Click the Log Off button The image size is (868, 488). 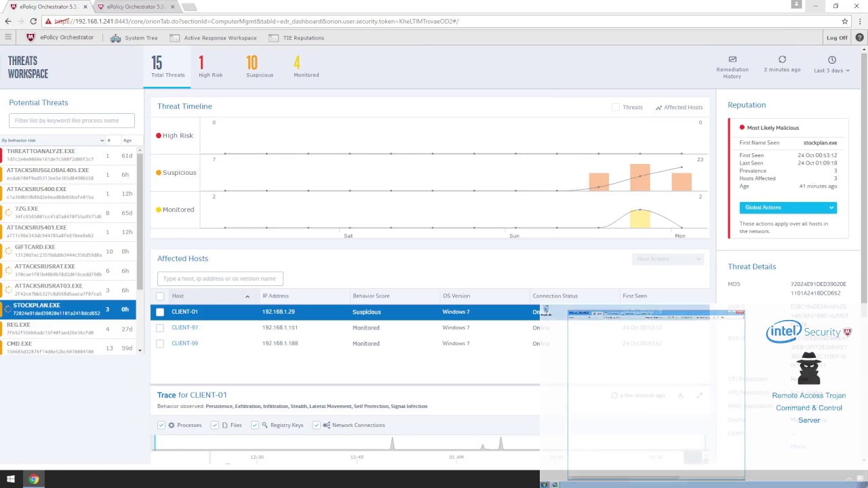[837, 38]
